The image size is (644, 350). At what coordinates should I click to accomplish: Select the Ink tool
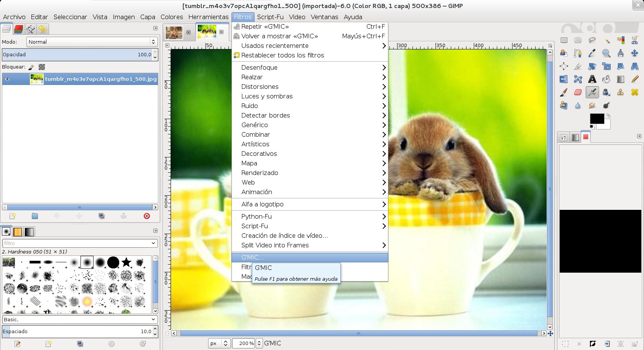[606, 92]
